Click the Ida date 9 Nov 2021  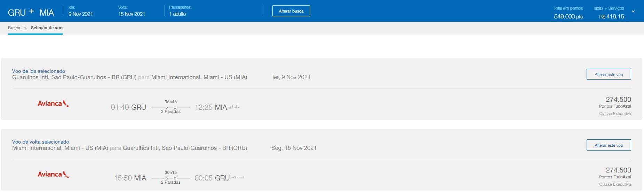click(81, 14)
